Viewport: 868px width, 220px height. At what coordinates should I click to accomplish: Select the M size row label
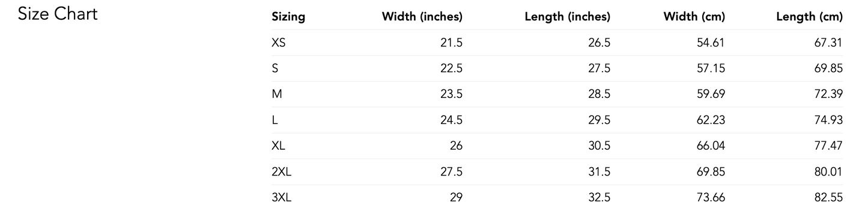pos(277,94)
